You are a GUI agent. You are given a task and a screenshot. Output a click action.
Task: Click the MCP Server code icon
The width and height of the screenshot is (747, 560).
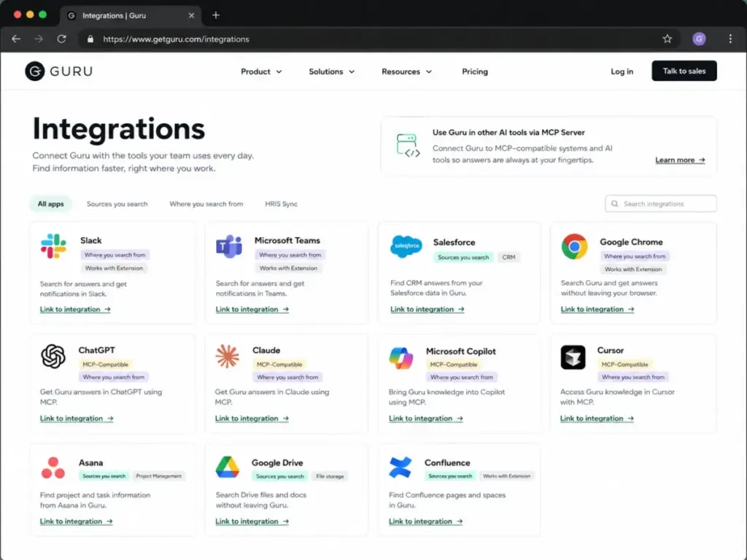(408, 146)
